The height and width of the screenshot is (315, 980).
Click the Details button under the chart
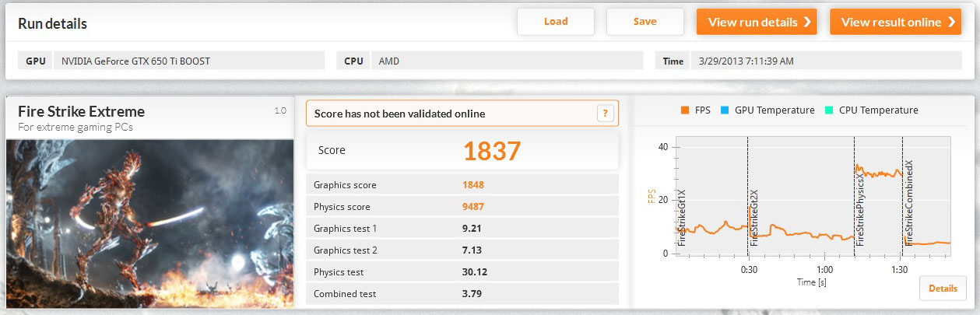(943, 289)
